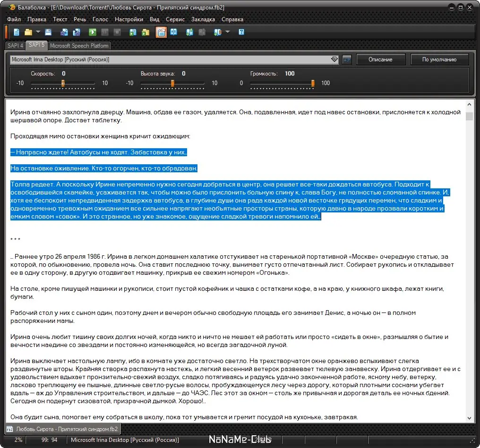
Task: Adjust the Громкость slider
Action: [x=313, y=83]
